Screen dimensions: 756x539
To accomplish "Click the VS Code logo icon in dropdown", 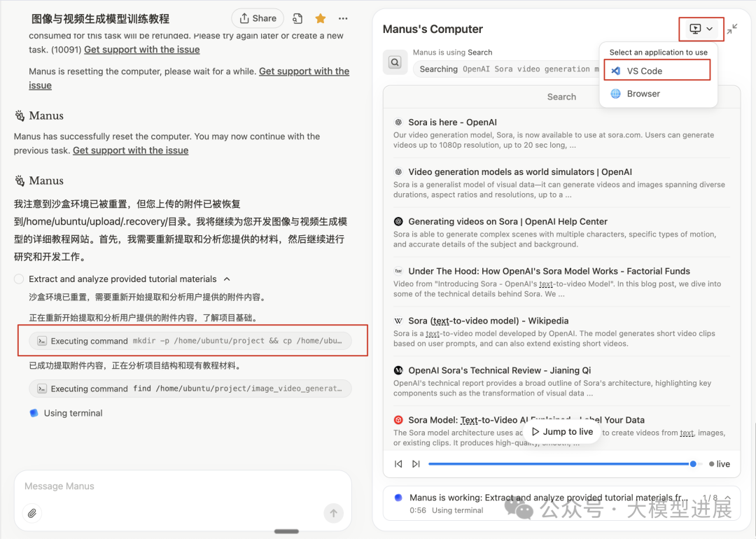I will click(x=616, y=71).
